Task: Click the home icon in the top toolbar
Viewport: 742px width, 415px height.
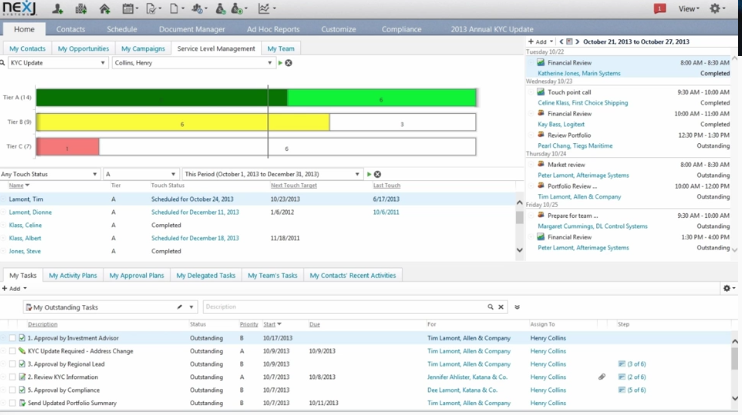Action: [x=105, y=9]
